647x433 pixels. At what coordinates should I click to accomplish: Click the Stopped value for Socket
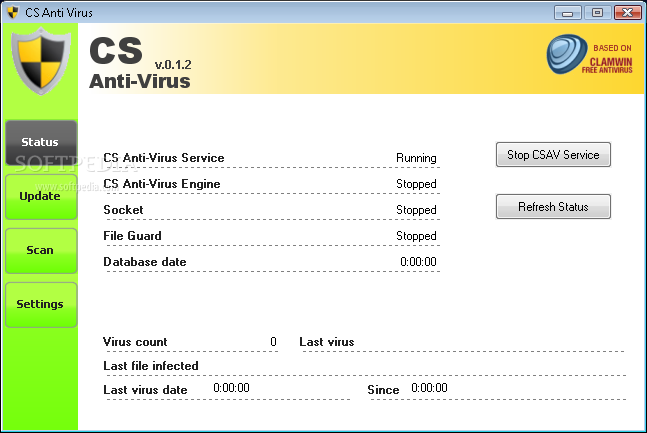coord(416,210)
